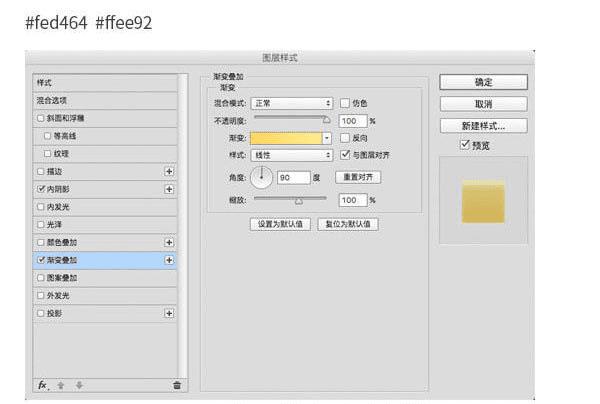Viewport: 600px width, 404px height.
Task: Enable the 图案叠加 checkbox
Action: (41, 278)
